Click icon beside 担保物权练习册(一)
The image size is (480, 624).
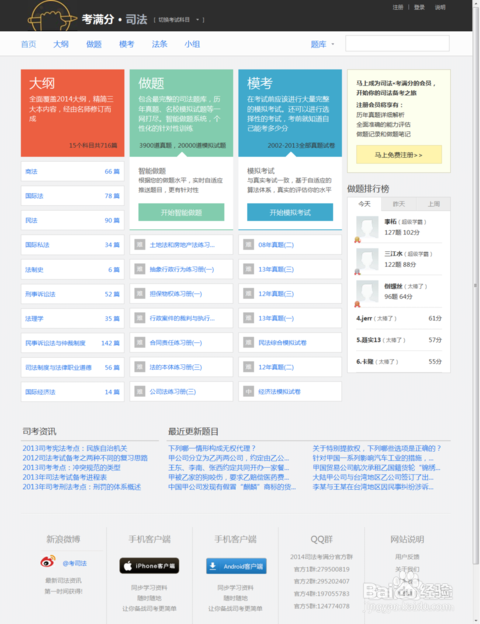click(x=140, y=294)
